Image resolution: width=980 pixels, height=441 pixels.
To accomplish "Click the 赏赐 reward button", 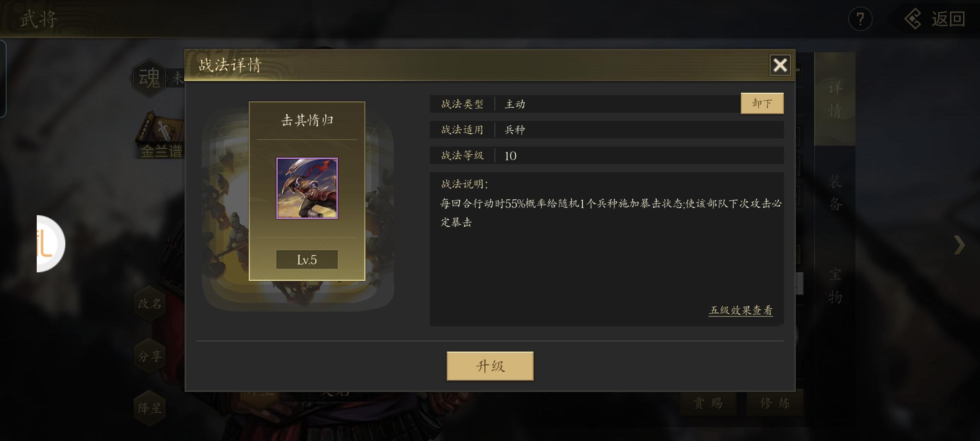I will coord(708,403).
